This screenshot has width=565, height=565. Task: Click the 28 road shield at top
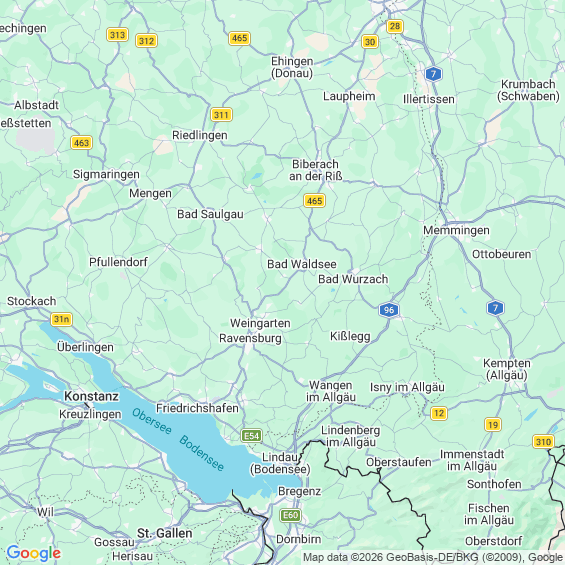(395, 26)
